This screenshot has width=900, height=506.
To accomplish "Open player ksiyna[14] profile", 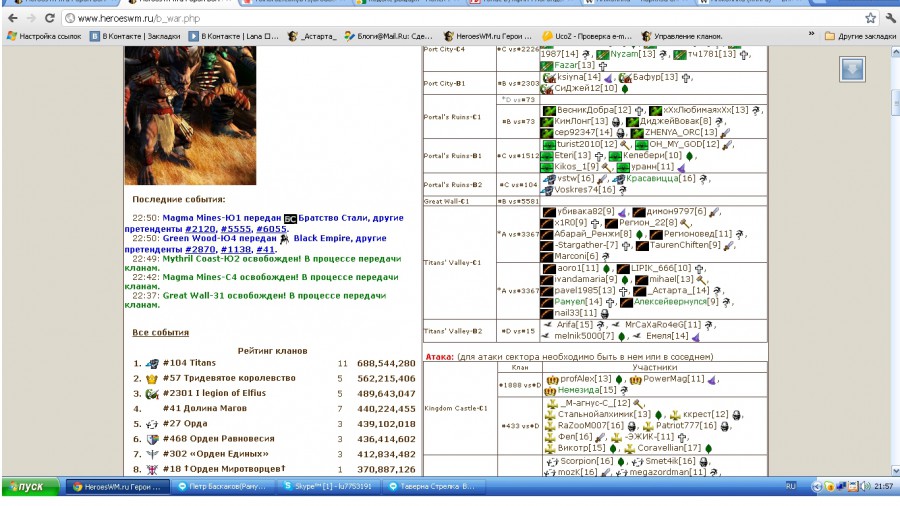I will [579, 77].
